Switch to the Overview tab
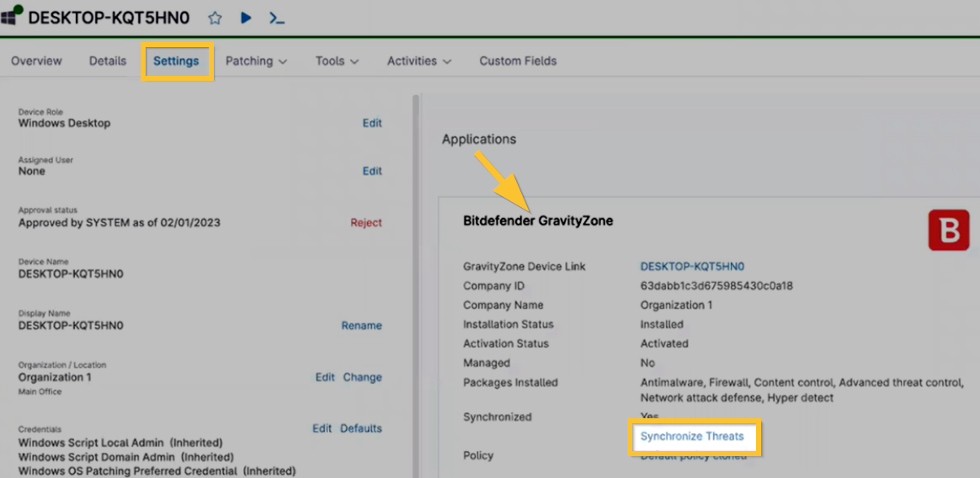The height and width of the screenshot is (478, 980). (x=36, y=61)
